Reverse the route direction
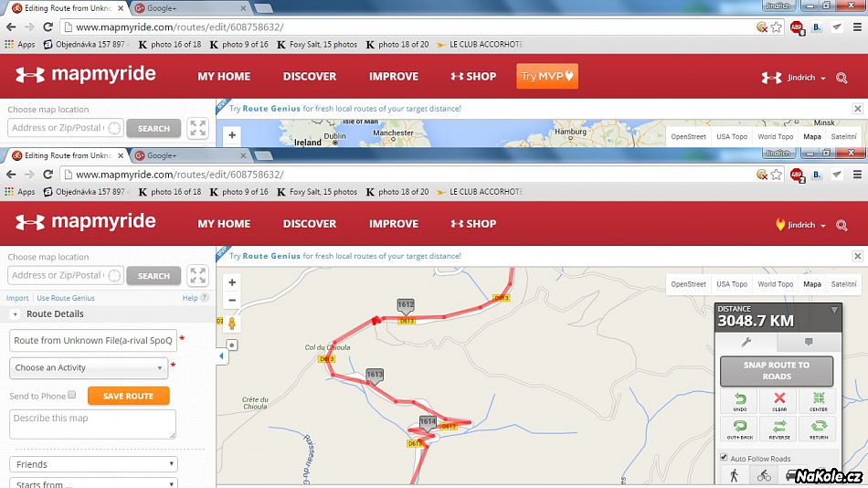 pyautogui.click(x=778, y=430)
